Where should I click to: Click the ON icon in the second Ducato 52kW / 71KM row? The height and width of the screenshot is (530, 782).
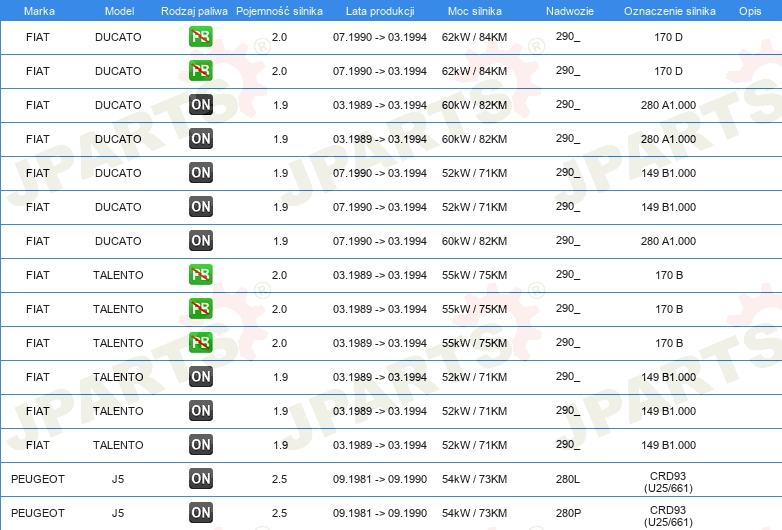[x=200, y=206]
